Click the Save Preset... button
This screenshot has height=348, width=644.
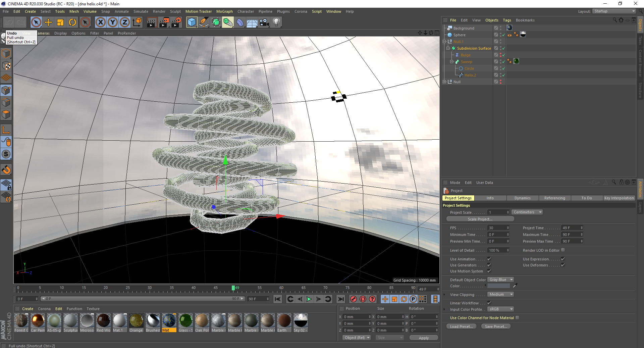pyautogui.click(x=496, y=327)
